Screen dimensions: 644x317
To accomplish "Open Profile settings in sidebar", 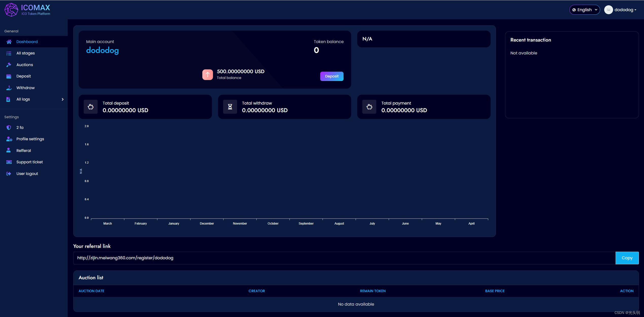I will pyautogui.click(x=34, y=139).
